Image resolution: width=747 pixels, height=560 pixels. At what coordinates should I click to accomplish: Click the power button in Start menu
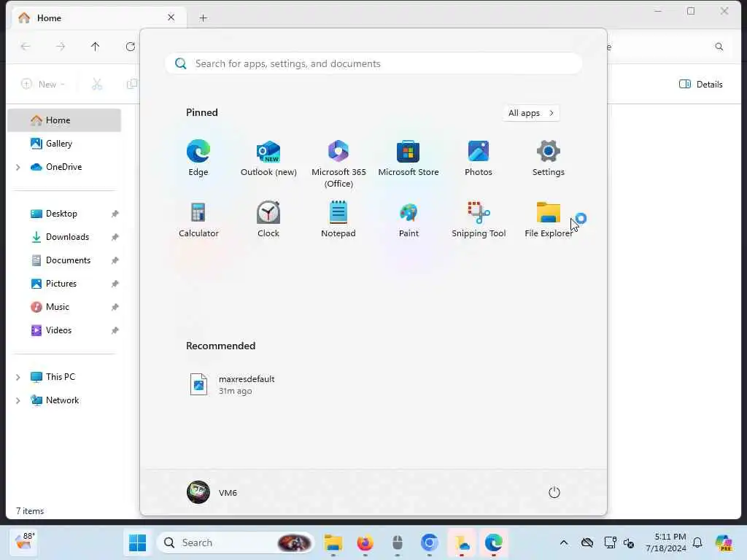pyautogui.click(x=554, y=492)
